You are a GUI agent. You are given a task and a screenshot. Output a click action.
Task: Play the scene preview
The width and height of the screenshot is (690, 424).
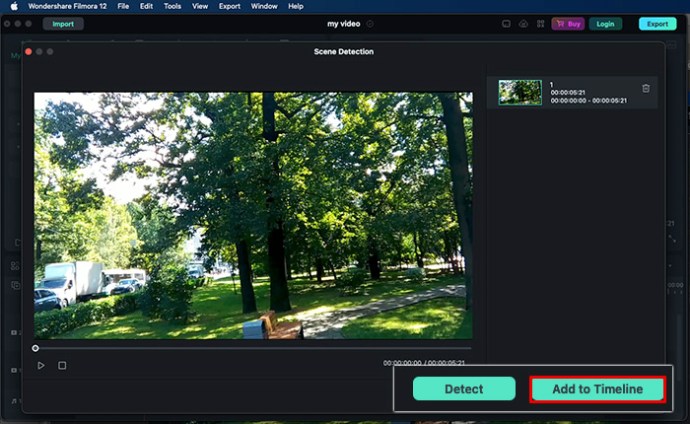coord(41,366)
